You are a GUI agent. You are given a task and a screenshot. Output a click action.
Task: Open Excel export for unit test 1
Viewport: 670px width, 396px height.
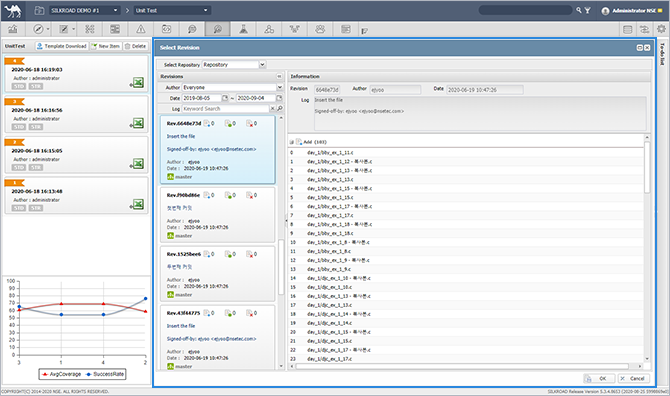coord(138,204)
